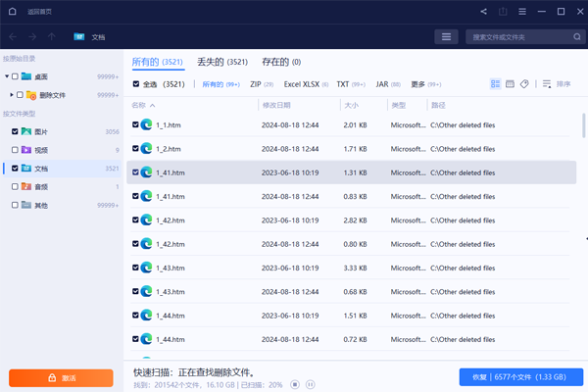Viewport: 588px width, 392px height.
Task: Click the orange 激活 button
Action: pyautogui.click(x=61, y=377)
